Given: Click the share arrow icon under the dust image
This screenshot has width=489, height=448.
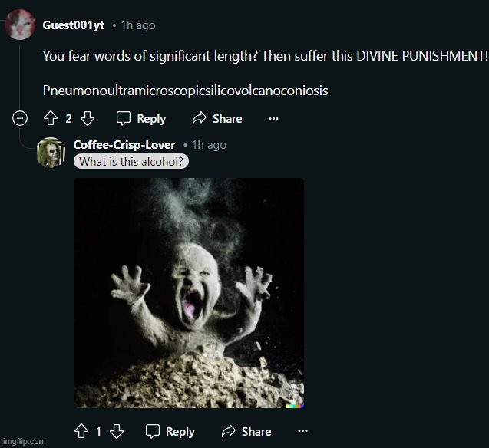Looking at the screenshot, I should [x=229, y=431].
